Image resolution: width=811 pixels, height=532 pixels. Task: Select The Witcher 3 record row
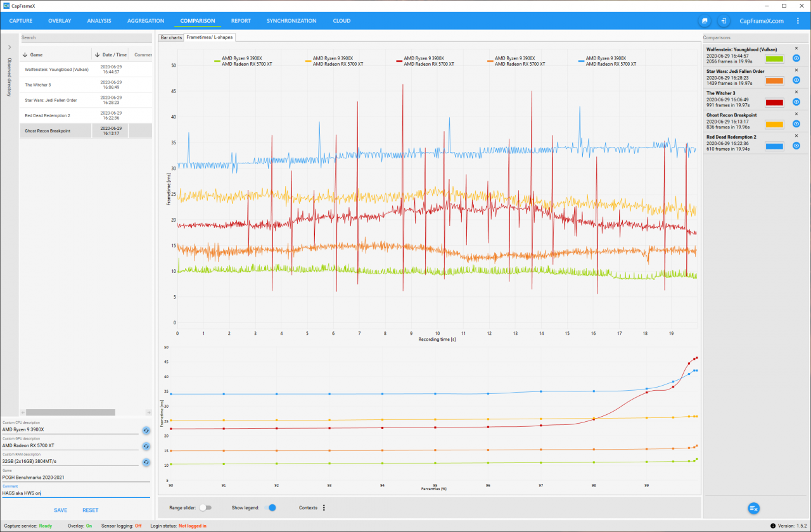click(86, 85)
